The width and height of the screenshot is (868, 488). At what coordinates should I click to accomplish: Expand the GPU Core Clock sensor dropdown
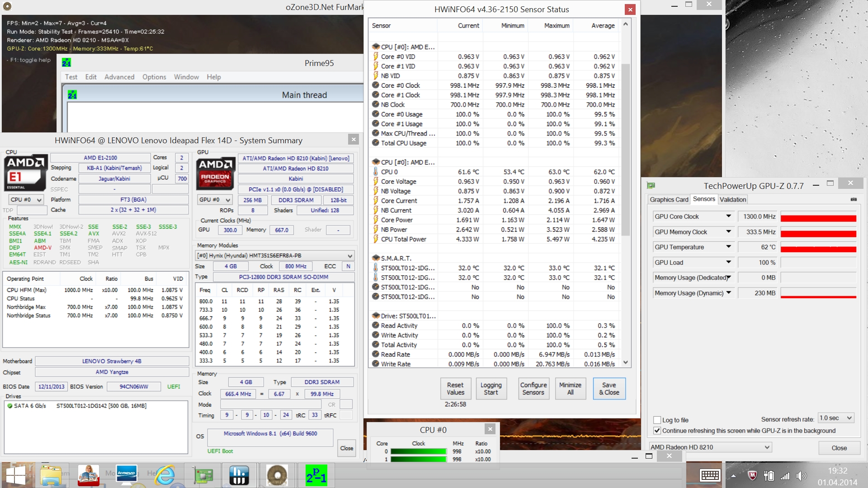(728, 216)
